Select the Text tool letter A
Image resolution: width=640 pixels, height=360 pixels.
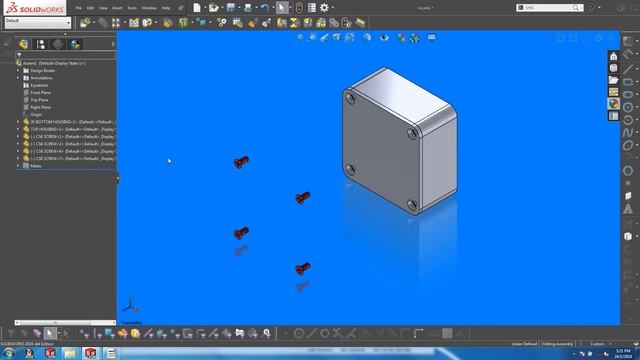click(628, 209)
